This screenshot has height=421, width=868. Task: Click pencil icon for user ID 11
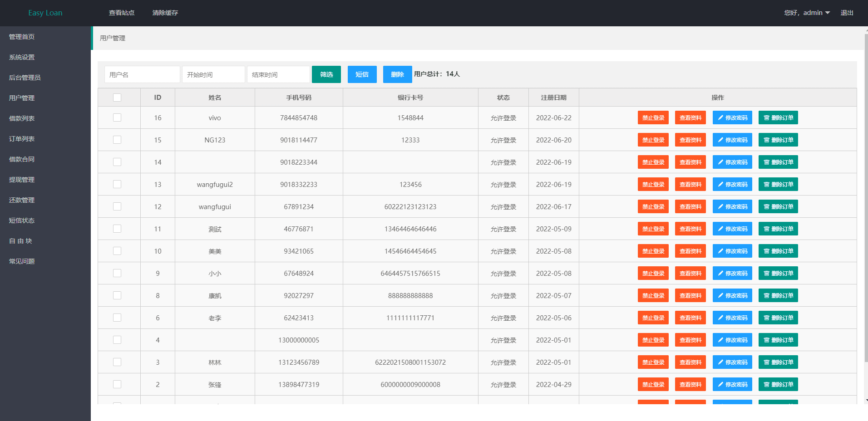[x=720, y=229]
